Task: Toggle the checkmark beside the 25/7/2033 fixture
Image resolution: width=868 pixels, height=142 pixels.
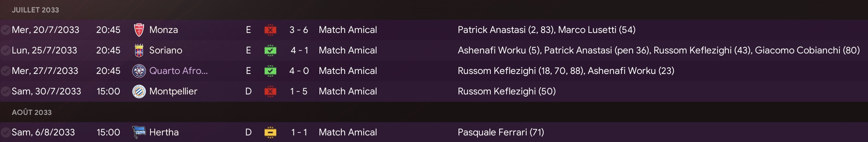Action: coord(5,51)
